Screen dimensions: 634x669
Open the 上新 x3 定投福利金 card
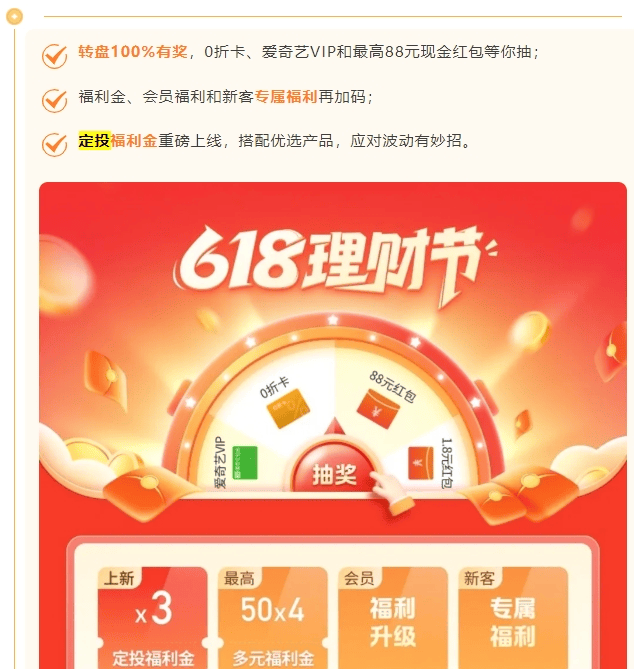pos(153,618)
